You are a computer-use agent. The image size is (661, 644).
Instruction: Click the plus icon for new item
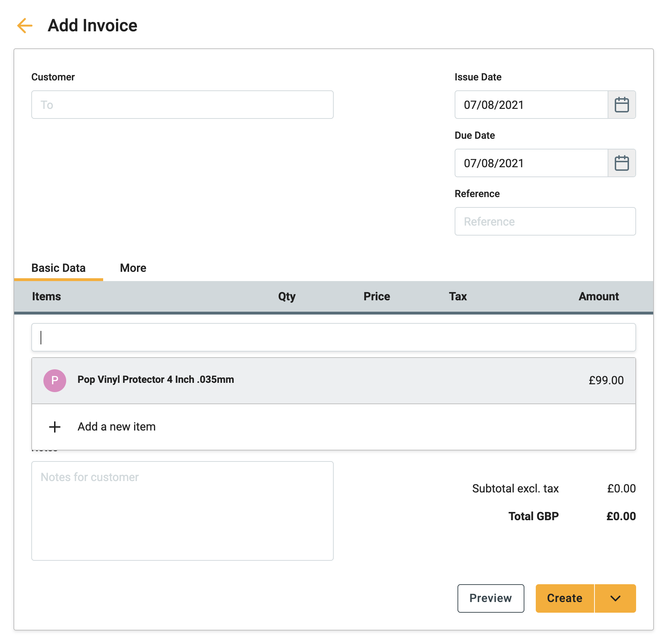click(x=55, y=427)
